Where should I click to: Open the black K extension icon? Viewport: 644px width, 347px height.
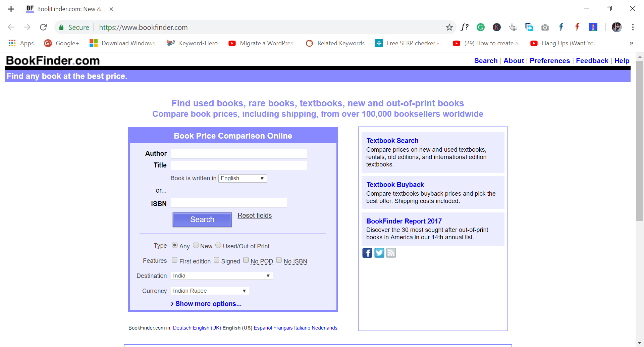[x=497, y=27]
